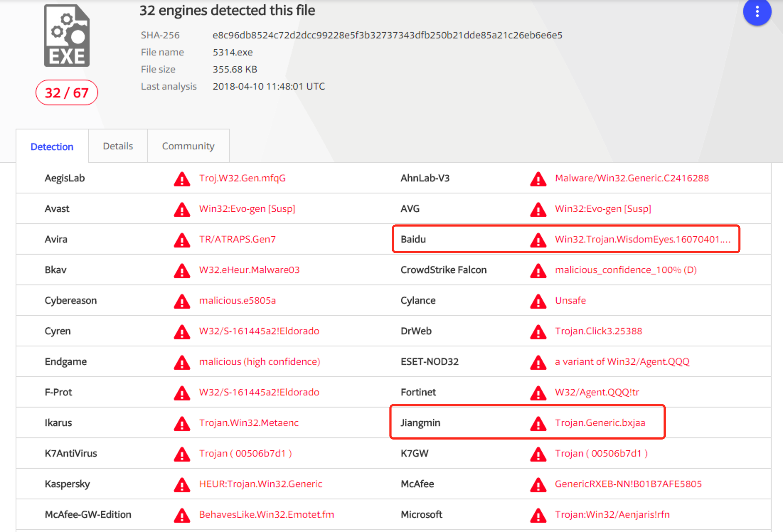783x532 pixels.
Task: Select the Detection tab
Action: click(x=52, y=147)
